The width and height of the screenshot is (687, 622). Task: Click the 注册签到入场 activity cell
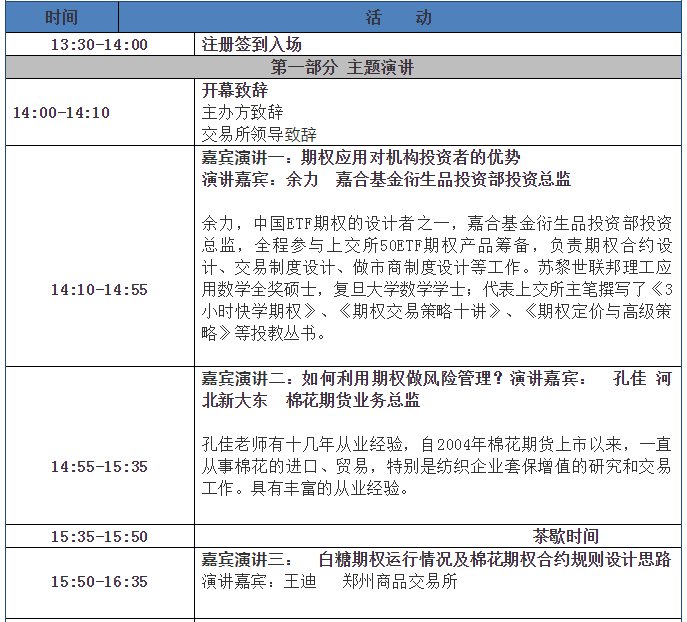[251, 44]
